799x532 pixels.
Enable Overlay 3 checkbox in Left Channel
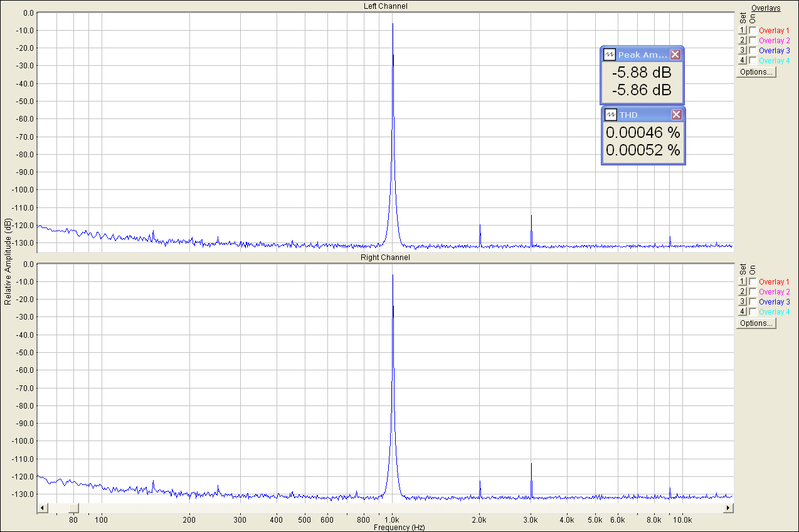753,50
